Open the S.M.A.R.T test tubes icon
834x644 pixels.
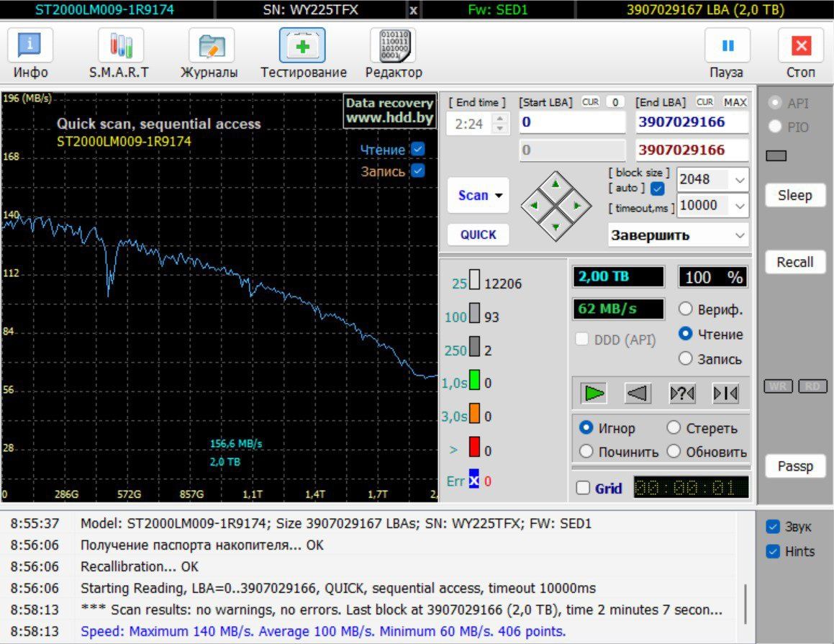point(121,46)
